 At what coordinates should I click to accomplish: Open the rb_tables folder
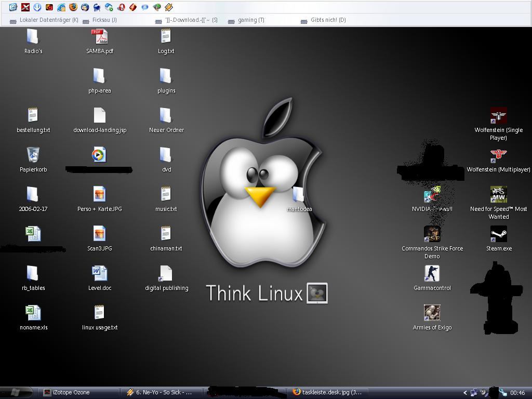coord(33,278)
